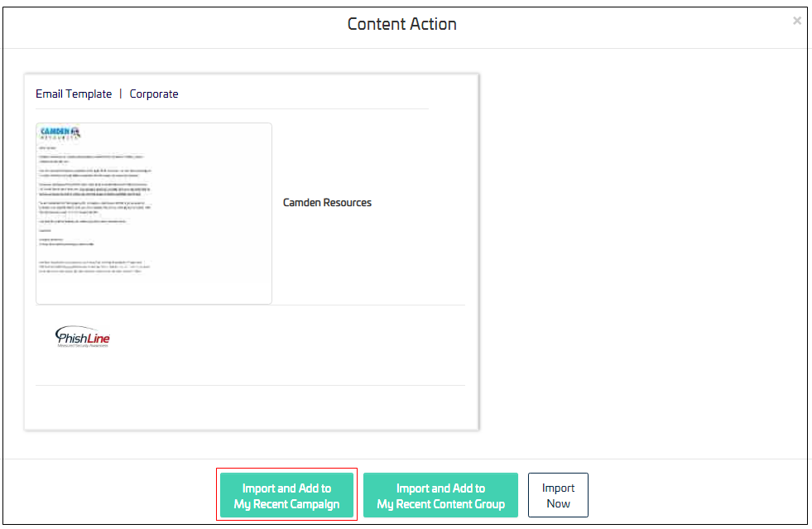Click the tagline beneath the PhishLine logo
The width and height of the screenshot is (812, 529).
(81, 346)
